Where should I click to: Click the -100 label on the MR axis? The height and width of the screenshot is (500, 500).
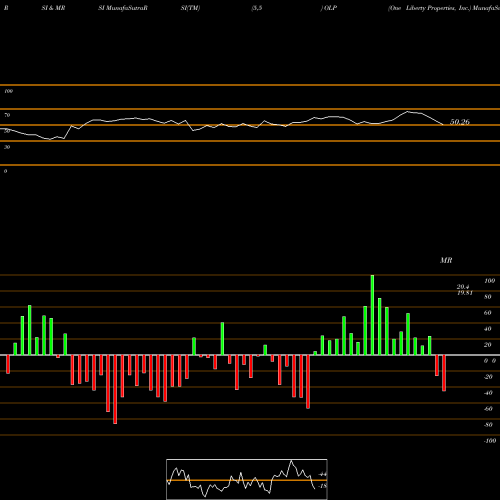[x=490, y=441]
